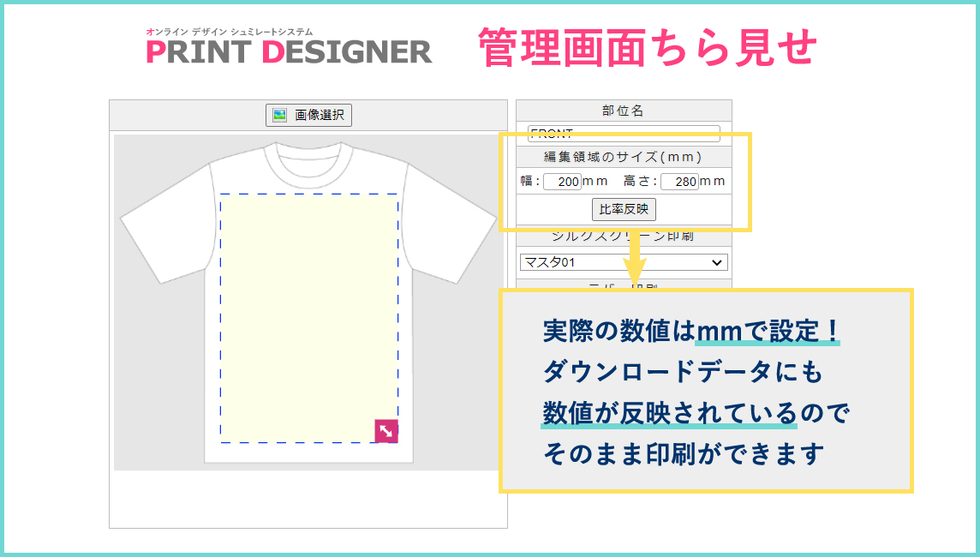Click the 管理画面ちら見せ heading
Viewport: 980px width, 557px height.
point(648,47)
